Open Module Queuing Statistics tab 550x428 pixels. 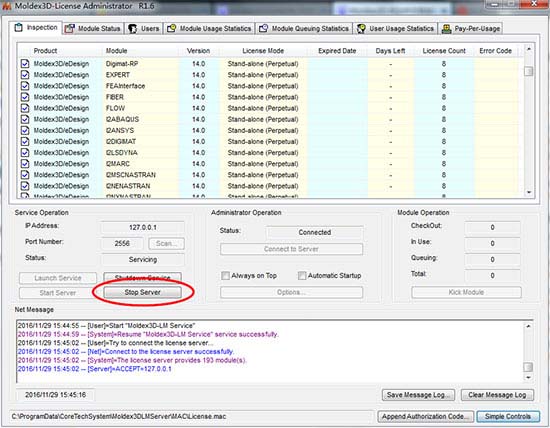tap(304, 29)
